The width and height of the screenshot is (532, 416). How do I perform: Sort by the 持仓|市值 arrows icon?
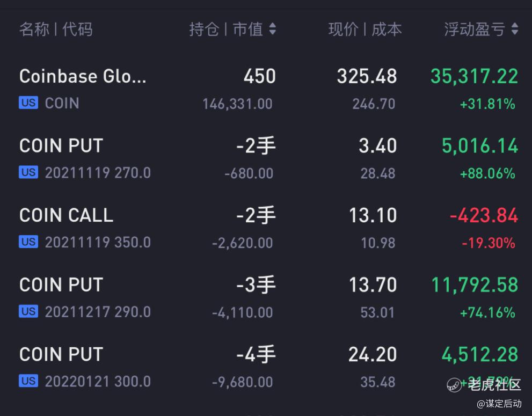(x=273, y=29)
